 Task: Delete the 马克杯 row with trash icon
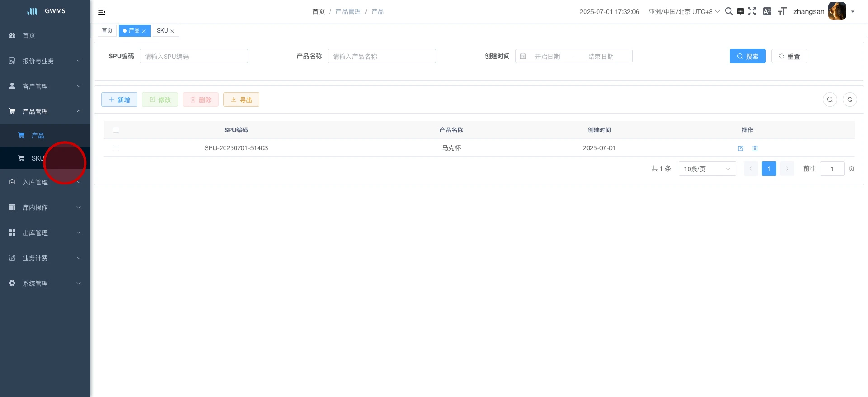pyautogui.click(x=755, y=148)
